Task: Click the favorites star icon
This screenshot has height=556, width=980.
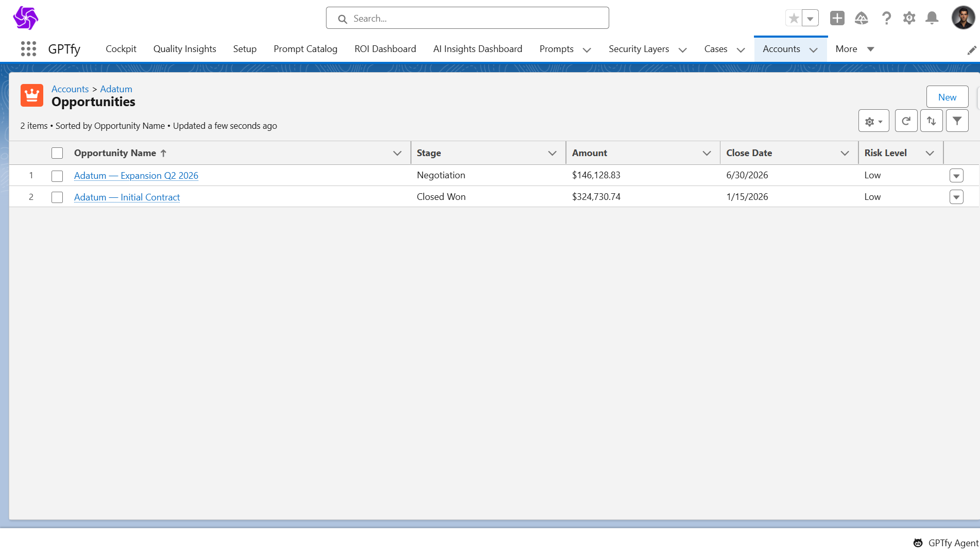Action: 794,19
